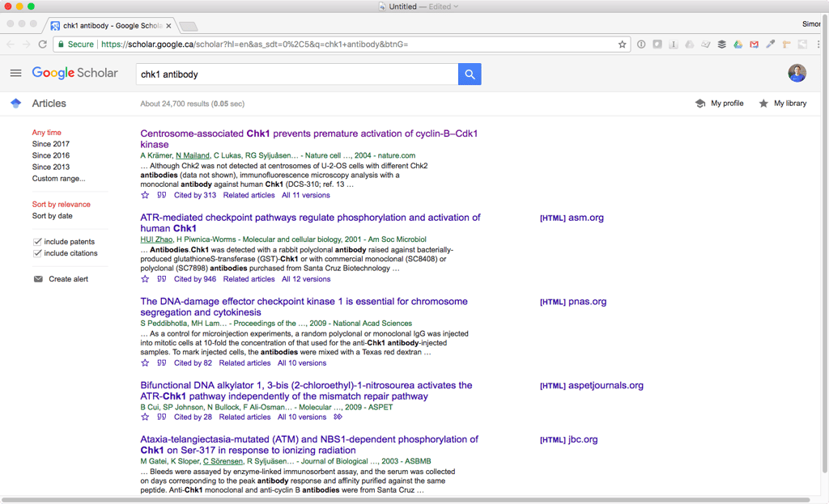829x504 pixels.
Task: Toggle the include patents checkbox
Action: tap(37, 241)
